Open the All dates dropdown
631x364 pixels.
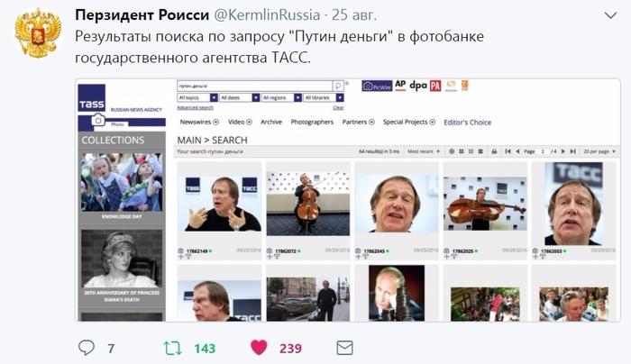[x=240, y=97]
